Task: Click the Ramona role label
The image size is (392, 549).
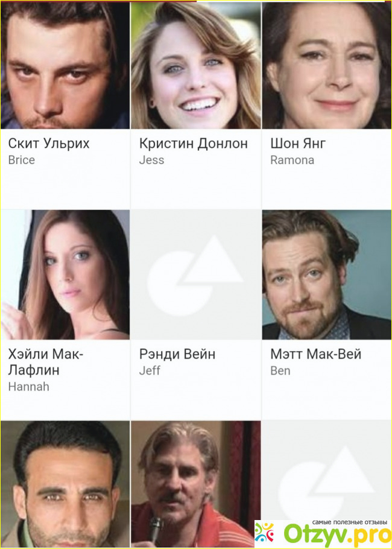Action: coord(292,160)
